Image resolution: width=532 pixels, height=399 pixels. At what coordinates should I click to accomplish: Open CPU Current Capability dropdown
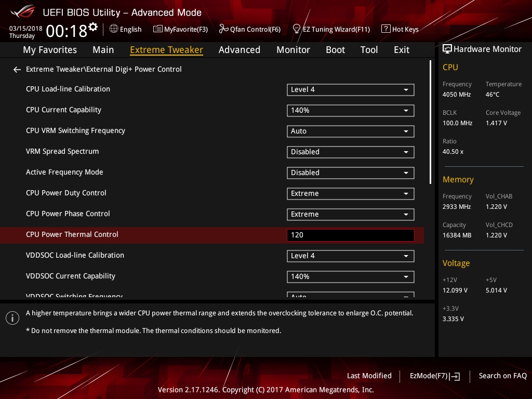tap(351, 110)
